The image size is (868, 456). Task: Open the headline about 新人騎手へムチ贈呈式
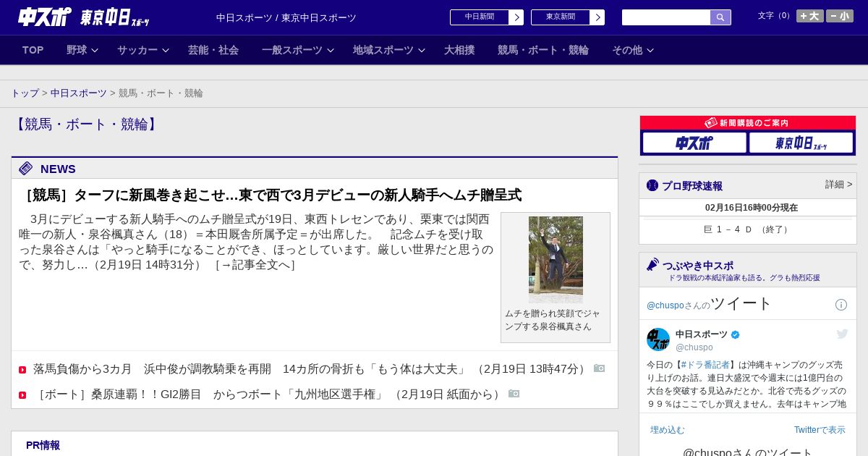pyautogui.click(x=271, y=195)
